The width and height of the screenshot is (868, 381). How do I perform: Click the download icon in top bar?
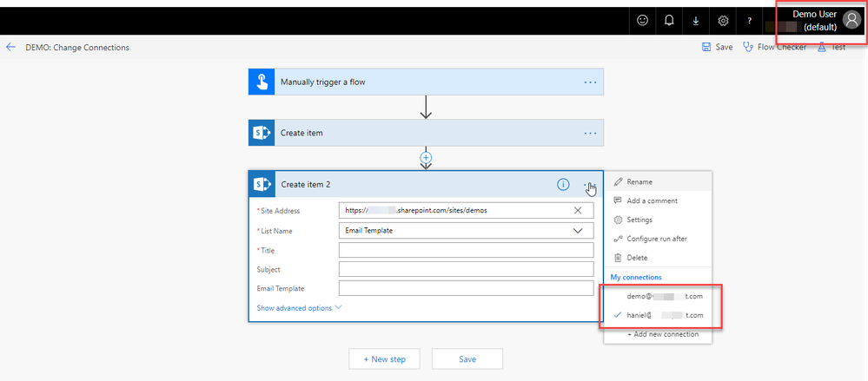pos(696,21)
